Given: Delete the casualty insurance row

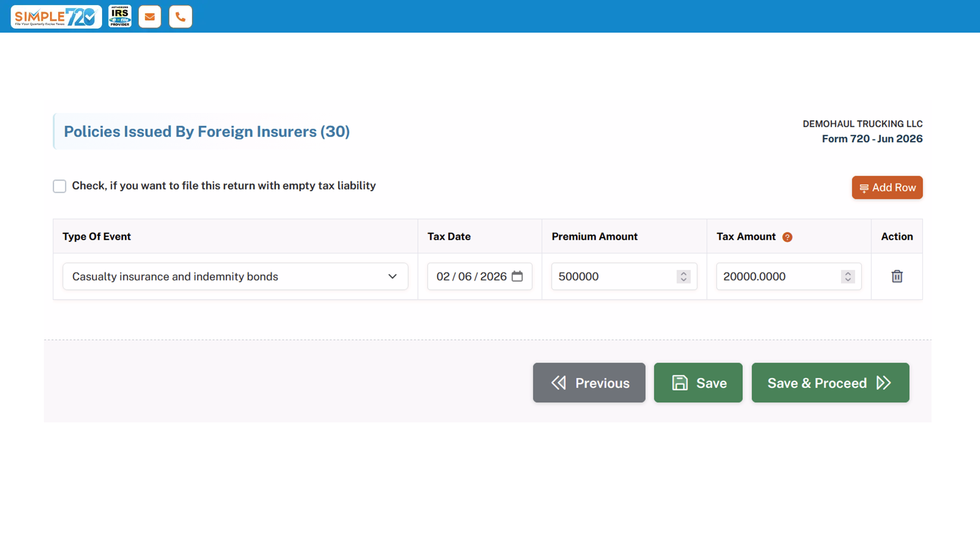Looking at the screenshot, I should coord(897,277).
